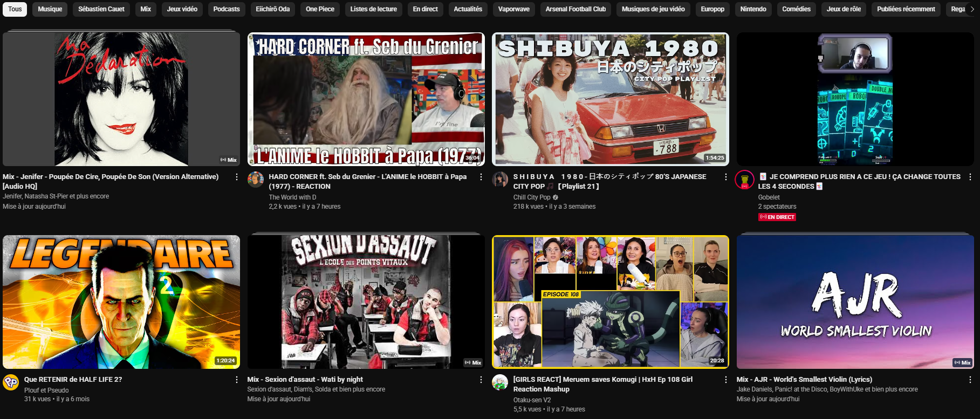Select the Vaporwave chip
This screenshot has width=980, height=419.
[514, 9]
